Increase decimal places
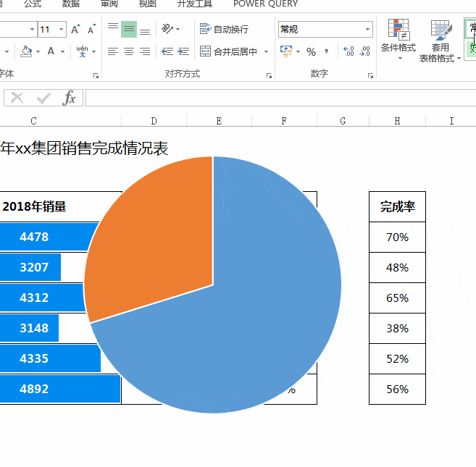Image resolution: width=476 pixels, height=467 pixels. pyautogui.click(x=348, y=51)
